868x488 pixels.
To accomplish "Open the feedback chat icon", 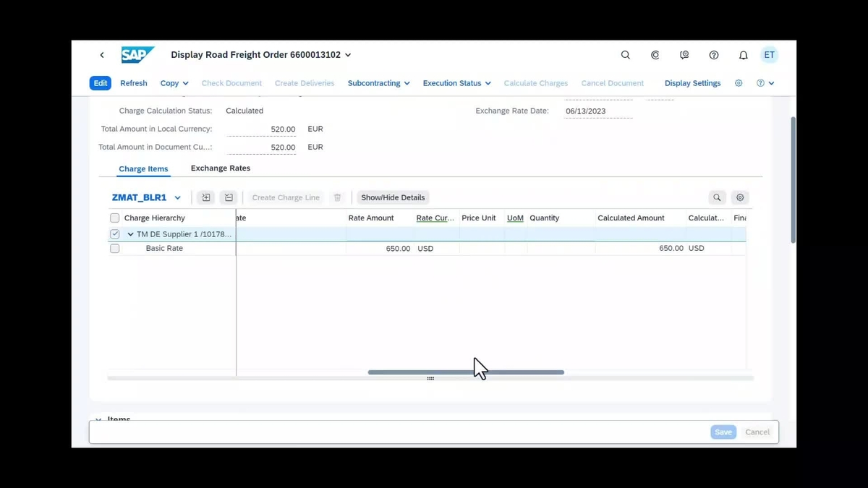I will click(684, 54).
